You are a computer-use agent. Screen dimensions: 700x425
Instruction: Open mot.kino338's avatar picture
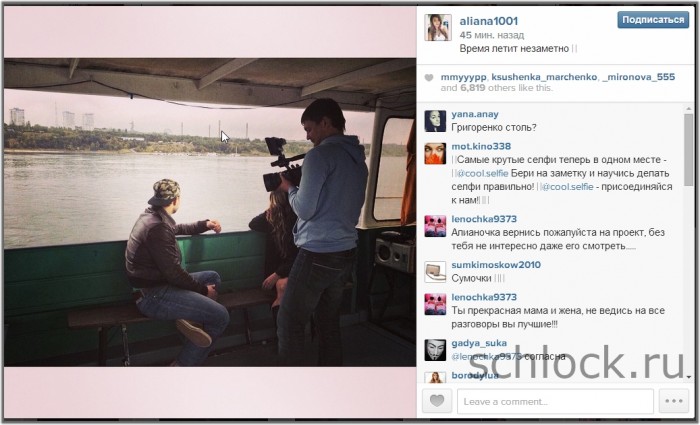coord(435,153)
